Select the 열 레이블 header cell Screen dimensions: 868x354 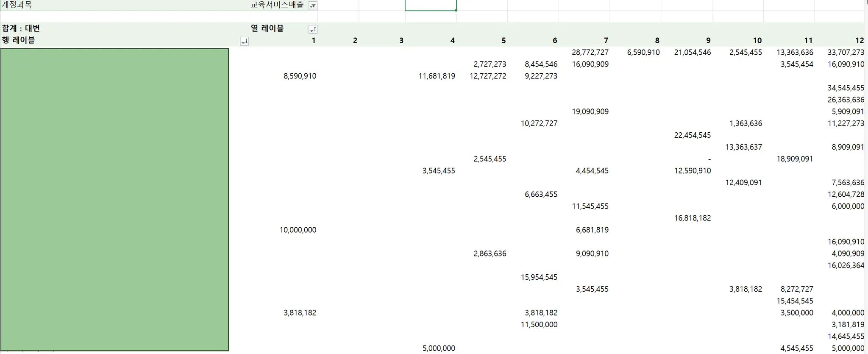(x=267, y=28)
